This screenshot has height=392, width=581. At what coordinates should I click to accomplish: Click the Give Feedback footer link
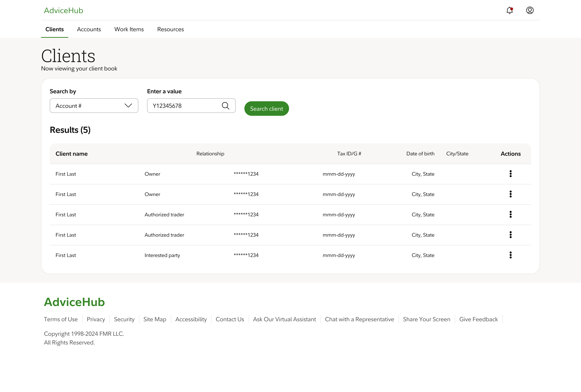478,319
